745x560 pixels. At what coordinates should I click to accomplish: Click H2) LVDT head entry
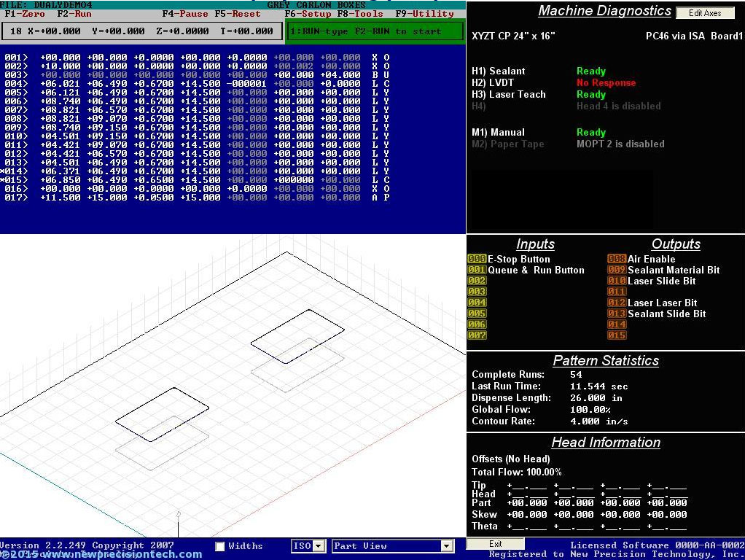(x=493, y=82)
